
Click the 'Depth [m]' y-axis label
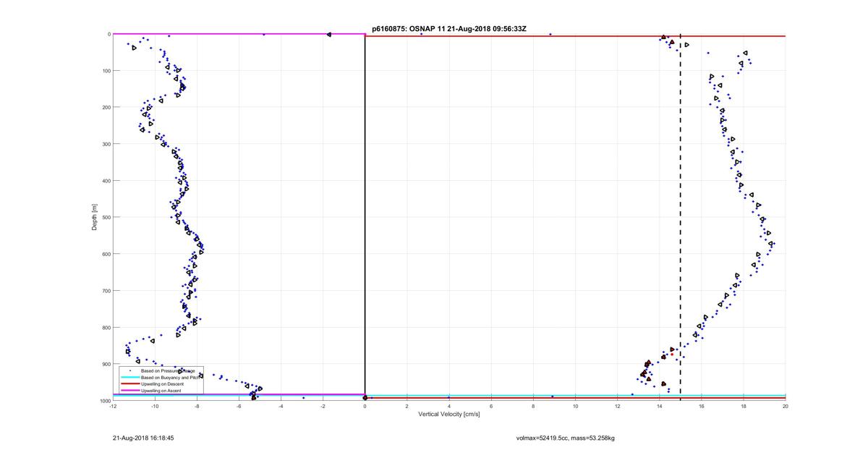[95, 217]
